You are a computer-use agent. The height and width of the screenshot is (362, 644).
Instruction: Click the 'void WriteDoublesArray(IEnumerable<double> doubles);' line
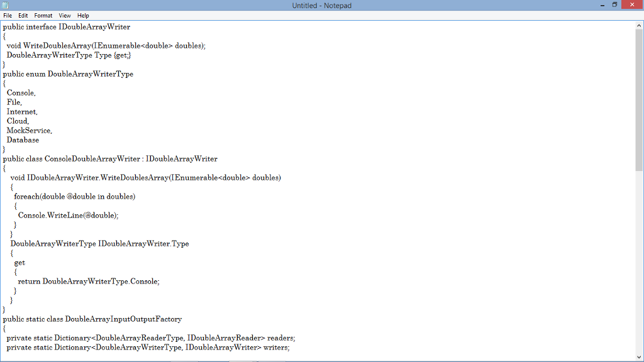[x=106, y=46]
